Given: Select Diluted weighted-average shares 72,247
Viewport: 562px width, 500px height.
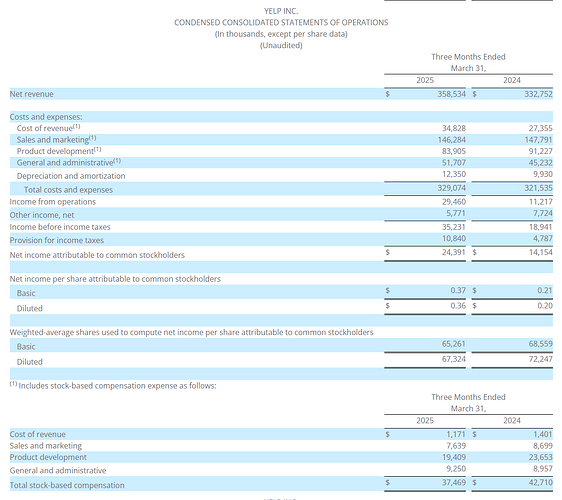Looking at the screenshot, I should click(540, 359).
